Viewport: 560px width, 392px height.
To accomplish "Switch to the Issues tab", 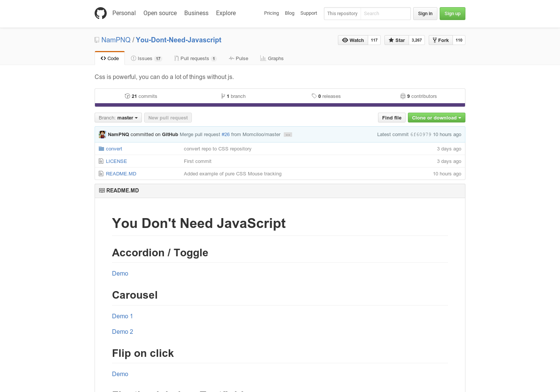I will tap(145, 58).
